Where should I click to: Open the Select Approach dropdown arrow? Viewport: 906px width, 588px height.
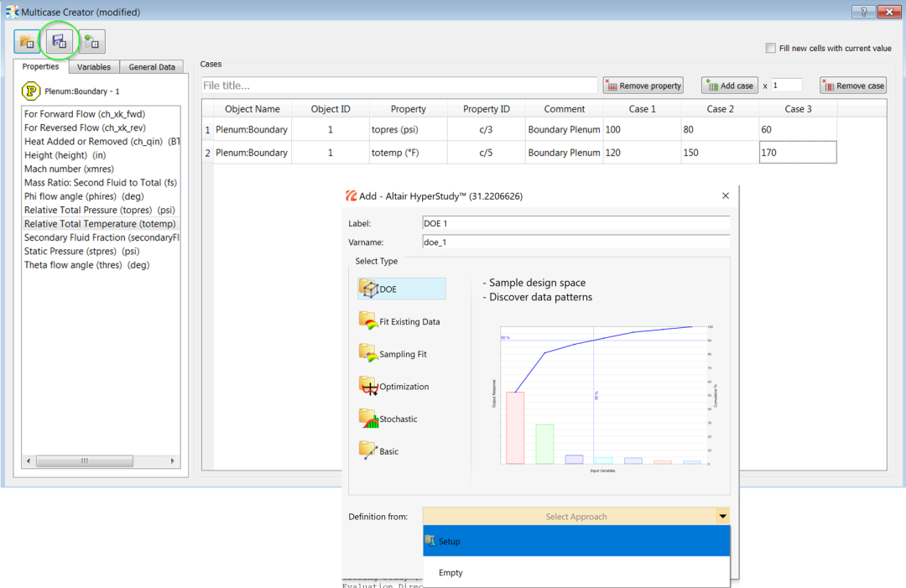pyautogui.click(x=722, y=517)
